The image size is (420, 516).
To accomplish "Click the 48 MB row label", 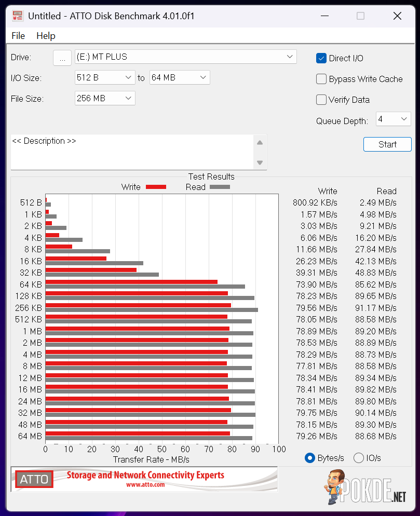I will tap(30, 425).
